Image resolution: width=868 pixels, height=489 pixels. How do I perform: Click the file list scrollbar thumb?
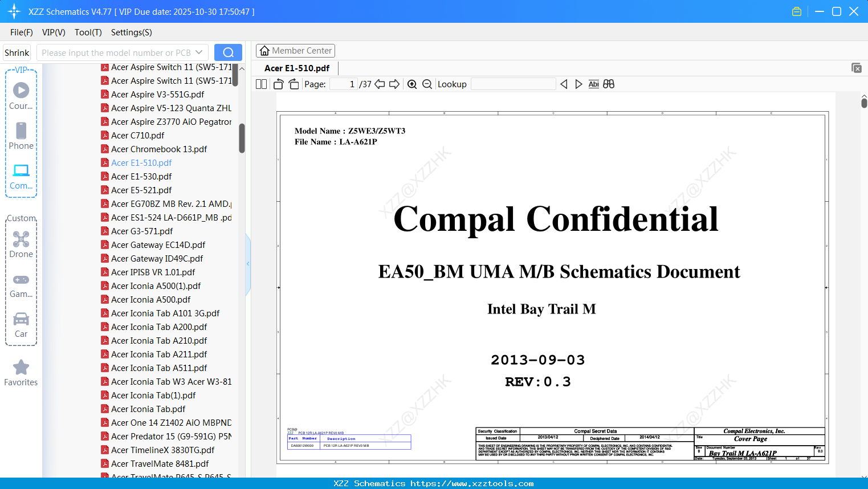(242, 138)
